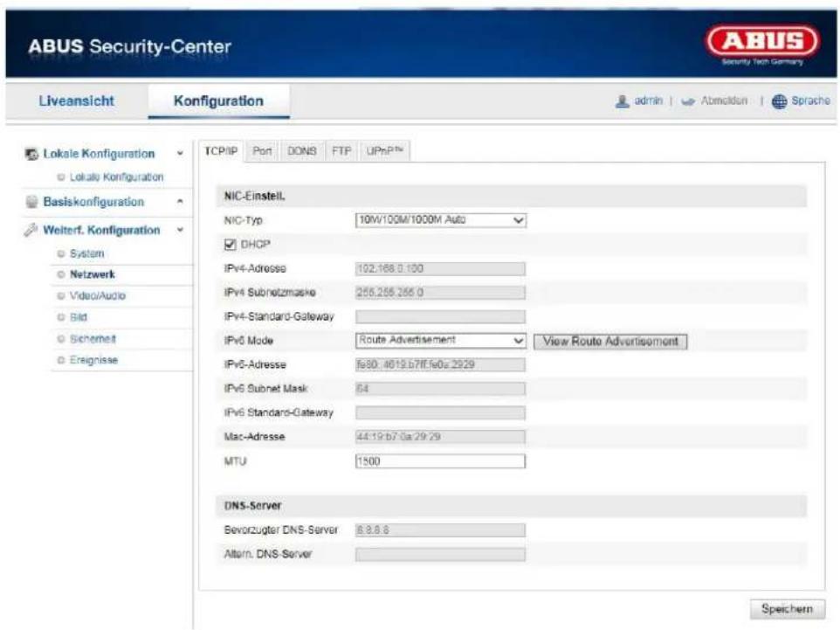This screenshot has width=840, height=630.
Task: Click the IPv6 Subnet Mask field
Action: coord(440,389)
